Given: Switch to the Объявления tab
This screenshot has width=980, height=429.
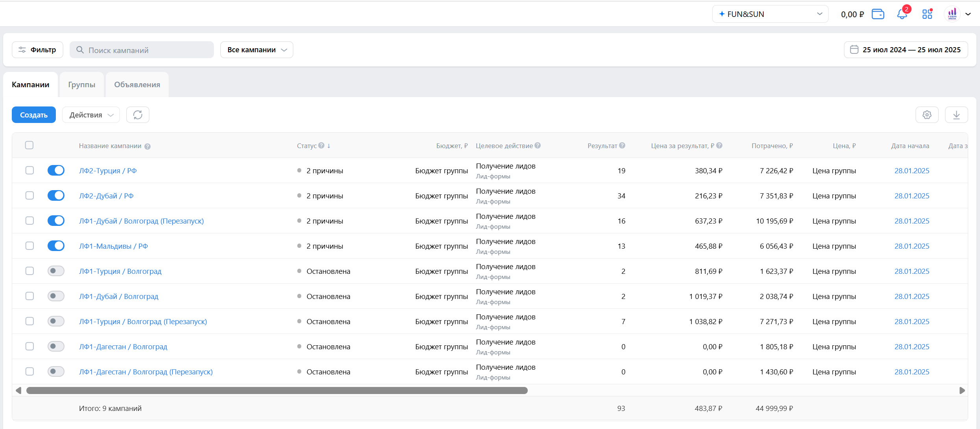Looking at the screenshot, I should click(137, 84).
